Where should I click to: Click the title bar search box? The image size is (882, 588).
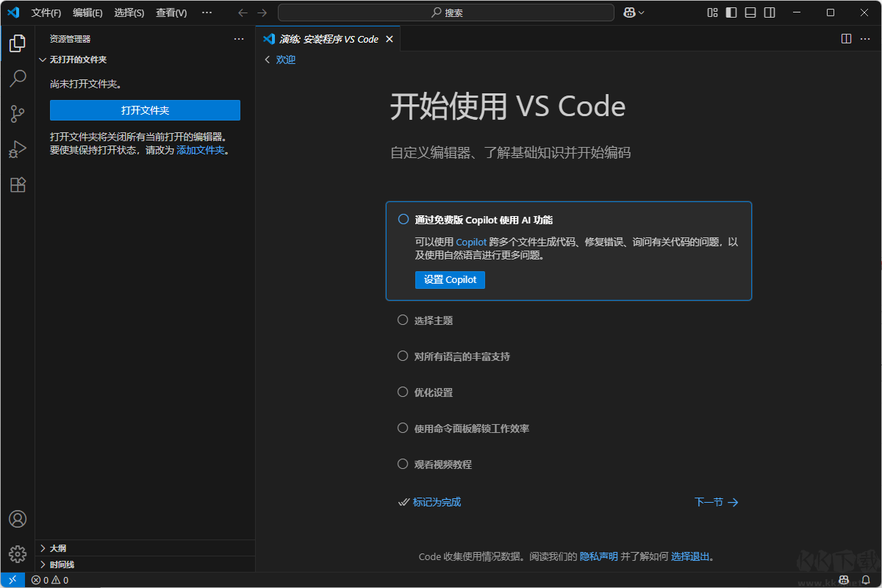click(x=446, y=12)
